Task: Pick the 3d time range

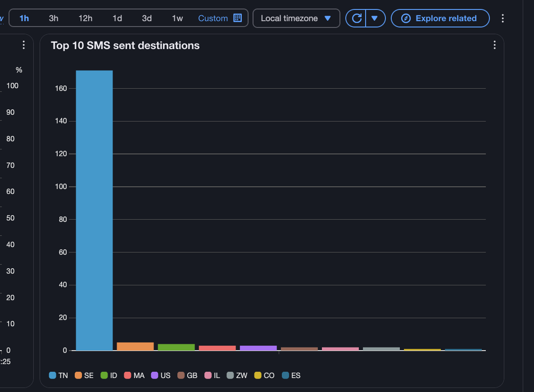Action: tap(147, 18)
